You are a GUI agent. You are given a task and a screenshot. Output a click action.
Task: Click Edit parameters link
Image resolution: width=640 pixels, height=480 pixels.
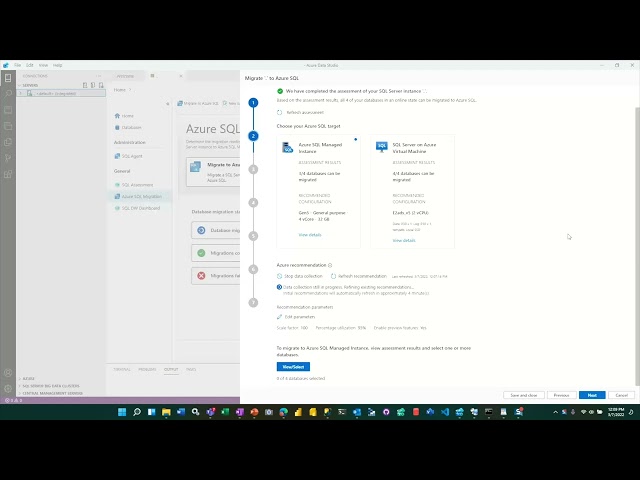(x=300, y=317)
